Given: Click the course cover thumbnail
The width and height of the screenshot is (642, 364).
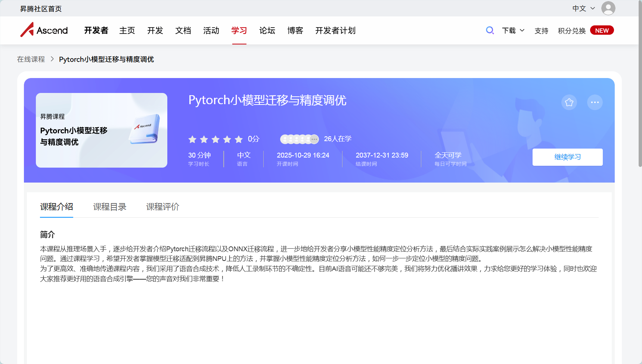Looking at the screenshot, I should coord(102,130).
